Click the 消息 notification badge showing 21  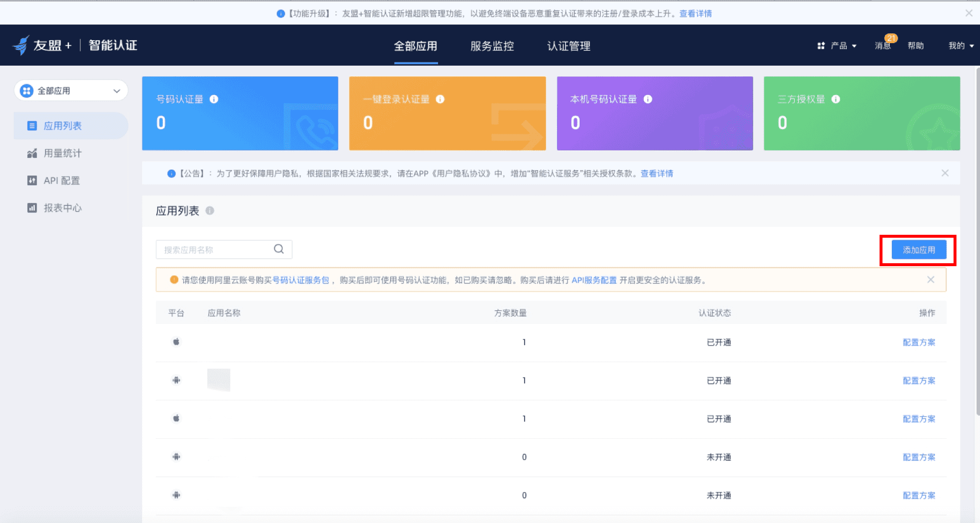coord(890,38)
